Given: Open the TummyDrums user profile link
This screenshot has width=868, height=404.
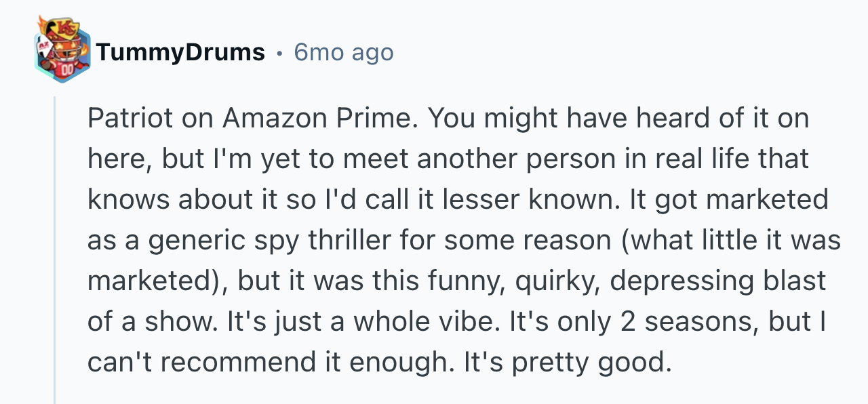Looking at the screenshot, I should click(x=180, y=52).
